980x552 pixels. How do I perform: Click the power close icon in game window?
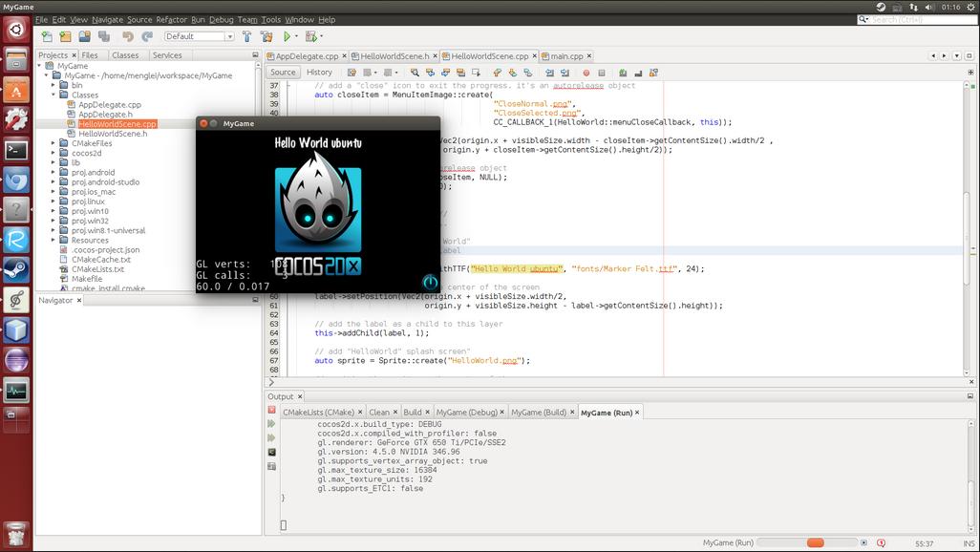point(430,283)
